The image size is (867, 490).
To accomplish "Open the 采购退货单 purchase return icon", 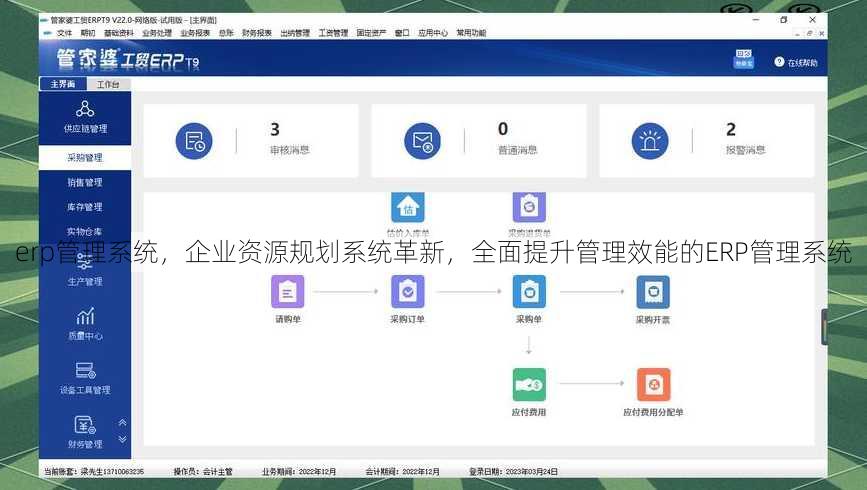I will tap(529, 207).
